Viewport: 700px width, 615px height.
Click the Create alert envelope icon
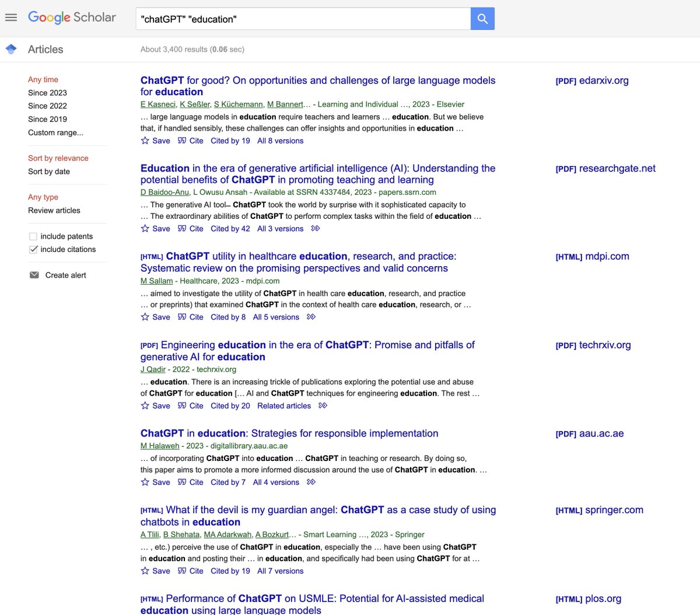(x=34, y=275)
